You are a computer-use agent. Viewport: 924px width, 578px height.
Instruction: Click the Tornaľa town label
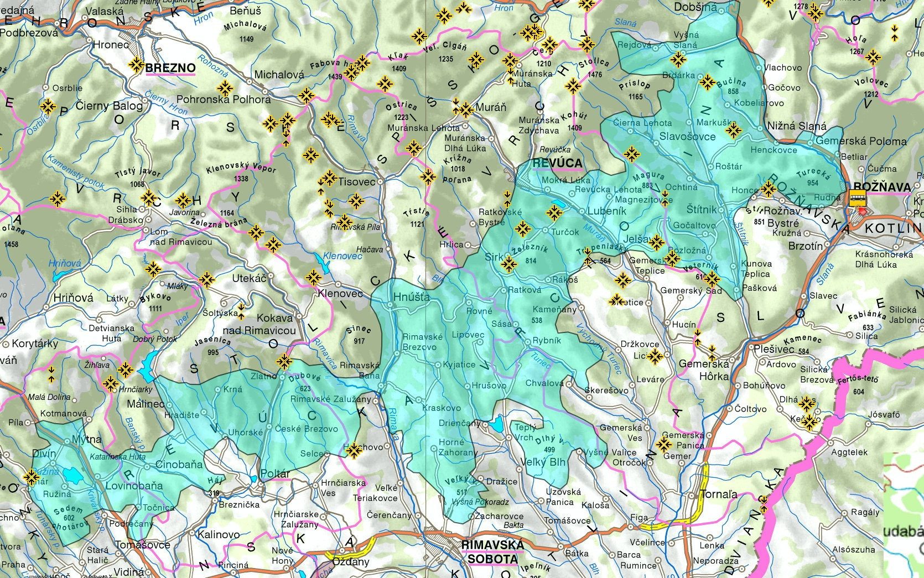pyautogui.click(x=718, y=494)
